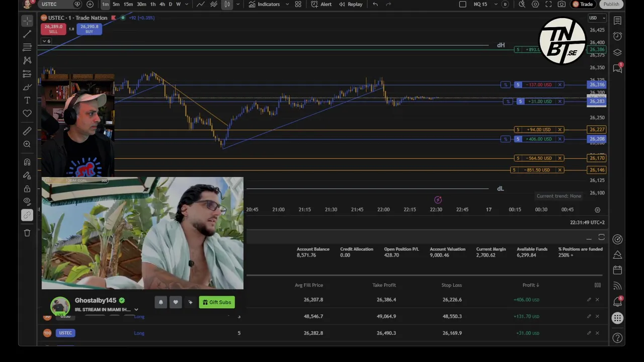Click the undo arrow

tap(375, 4)
